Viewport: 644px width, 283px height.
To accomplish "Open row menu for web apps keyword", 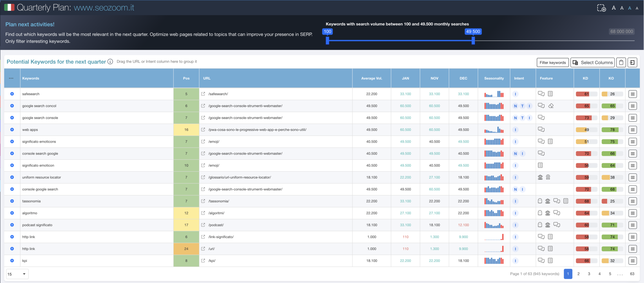I will [633, 130].
